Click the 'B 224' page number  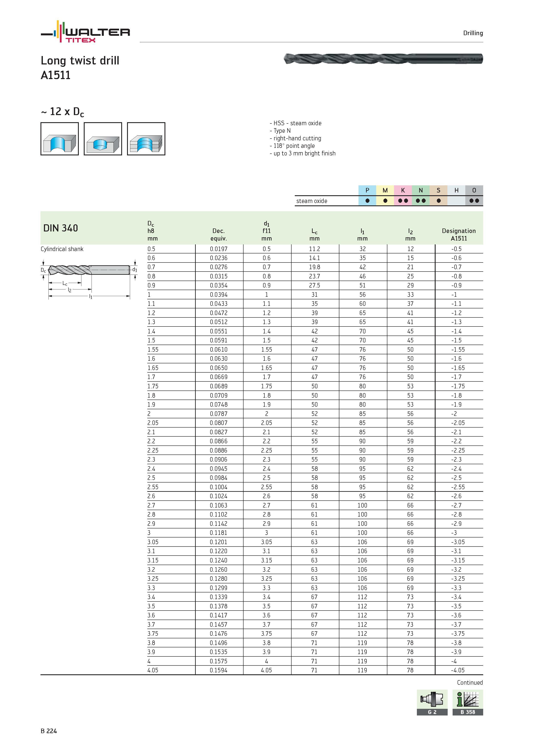pos(49,731)
